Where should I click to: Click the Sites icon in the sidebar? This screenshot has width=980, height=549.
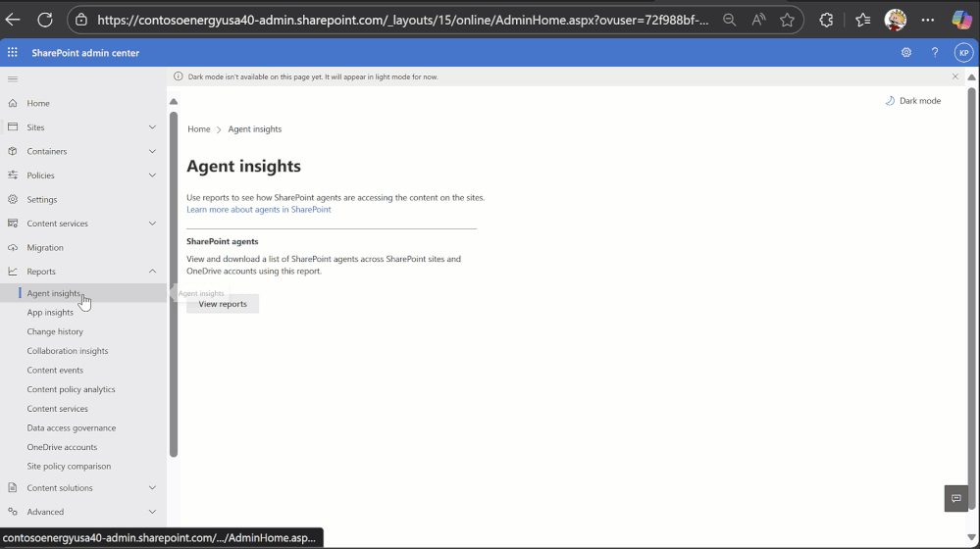point(13,126)
